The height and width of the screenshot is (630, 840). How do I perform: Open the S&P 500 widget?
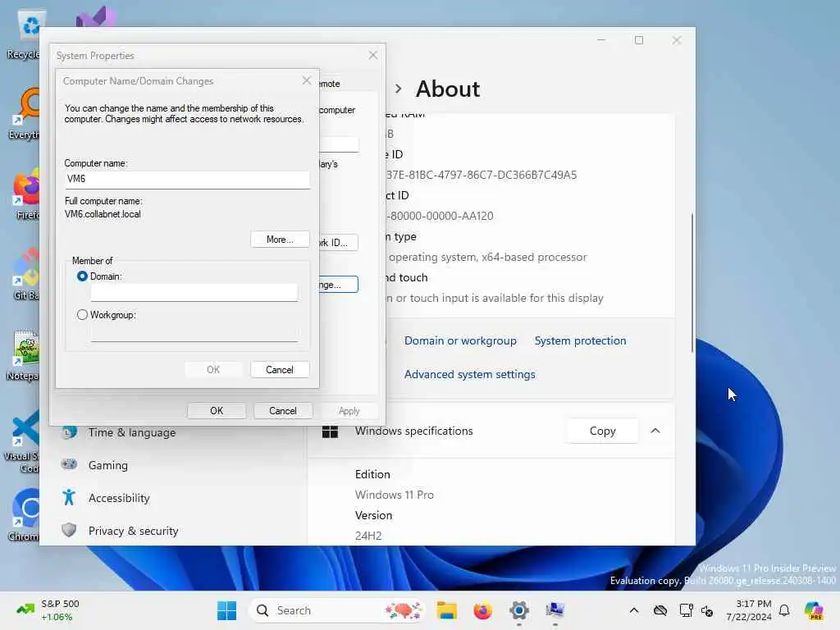point(48,610)
